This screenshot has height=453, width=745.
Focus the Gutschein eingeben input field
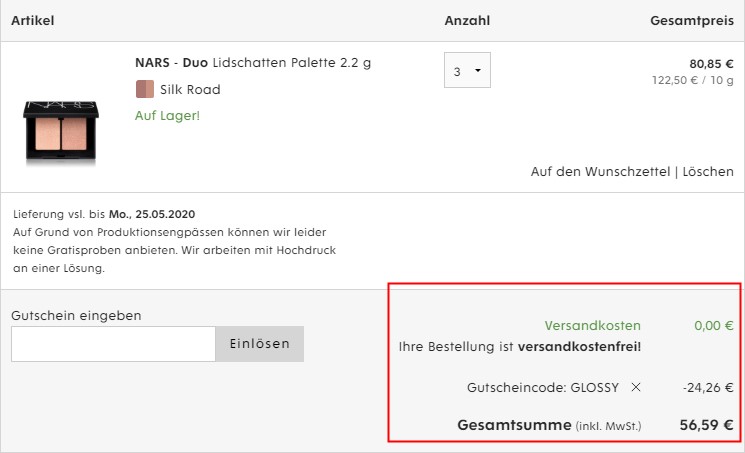[114, 344]
